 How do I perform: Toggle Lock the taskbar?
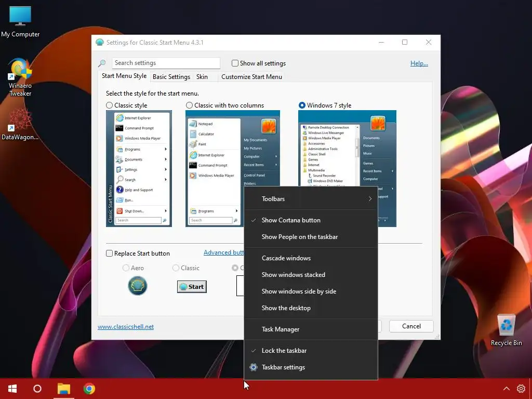pos(311,351)
